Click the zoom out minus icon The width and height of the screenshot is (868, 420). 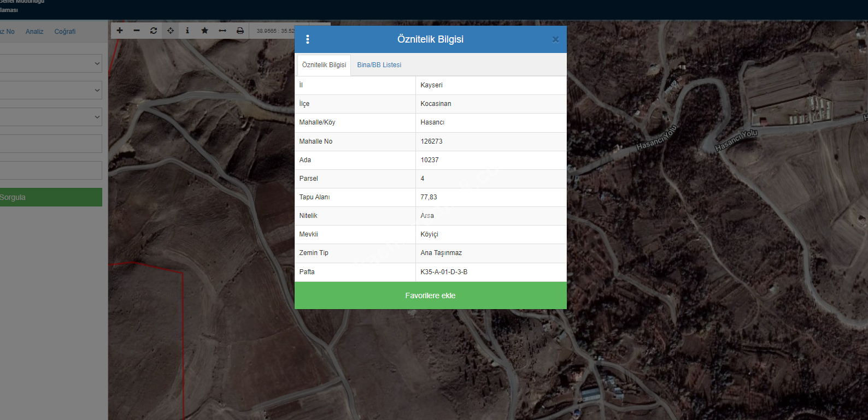pyautogui.click(x=137, y=31)
